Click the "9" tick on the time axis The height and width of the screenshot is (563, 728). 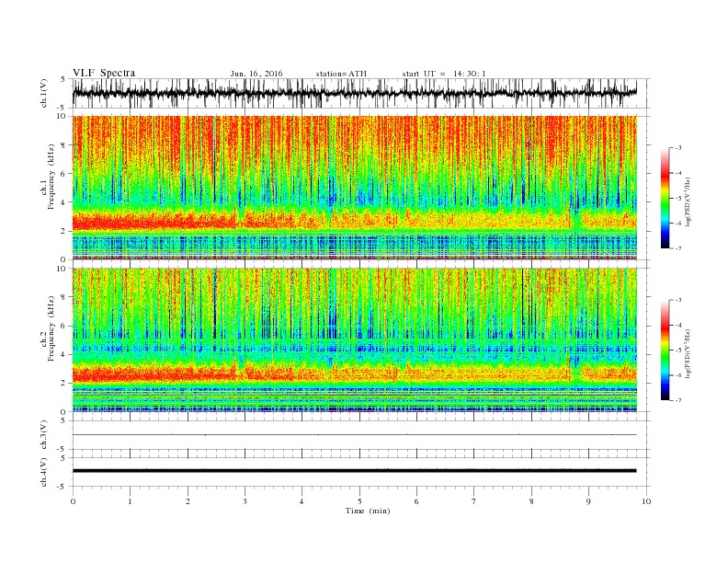(588, 501)
